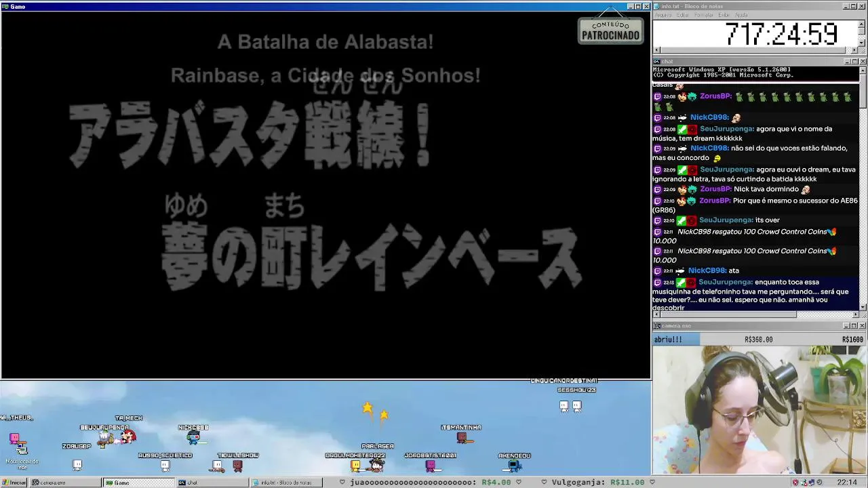Viewport: 868px width, 488px height.
Task: Click the TEMANTINHA avatar character
Action: [x=462, y=438]
